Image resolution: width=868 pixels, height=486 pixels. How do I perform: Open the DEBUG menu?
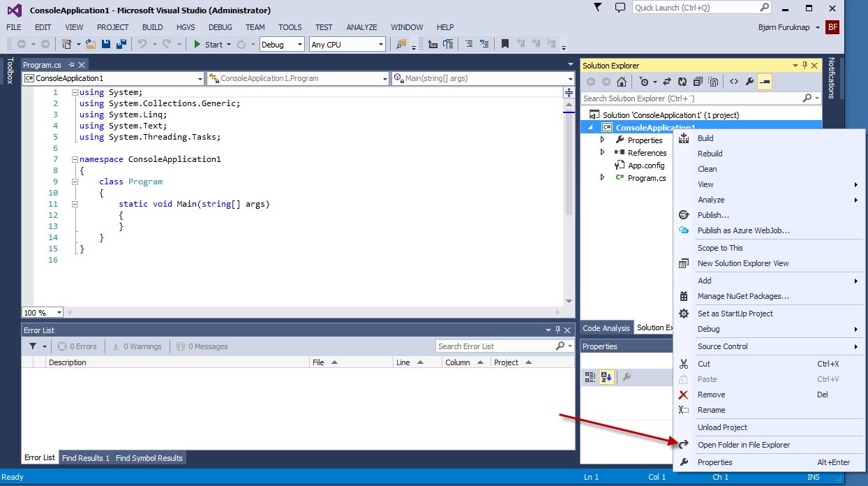220,27
